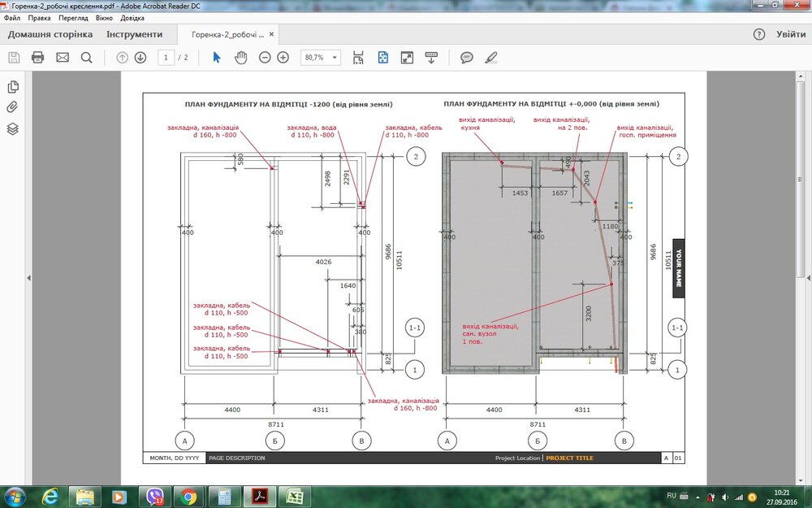812x508 pixels.
Task: Send file by email envelope icon
Action: point(63,58)
